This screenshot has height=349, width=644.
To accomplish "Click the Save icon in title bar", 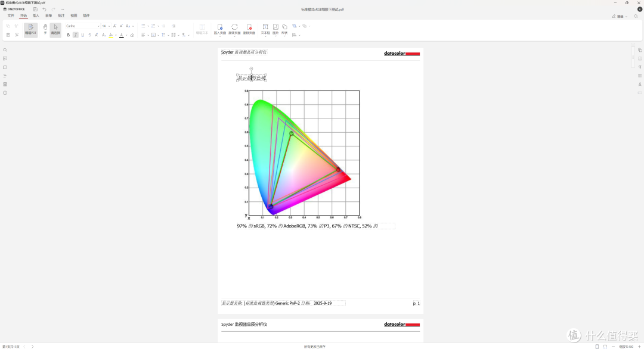I will (x=35, y=9).
